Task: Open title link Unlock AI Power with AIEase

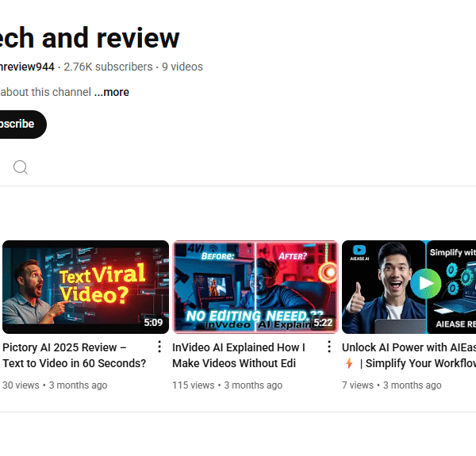Action: [x=409, y=355]
